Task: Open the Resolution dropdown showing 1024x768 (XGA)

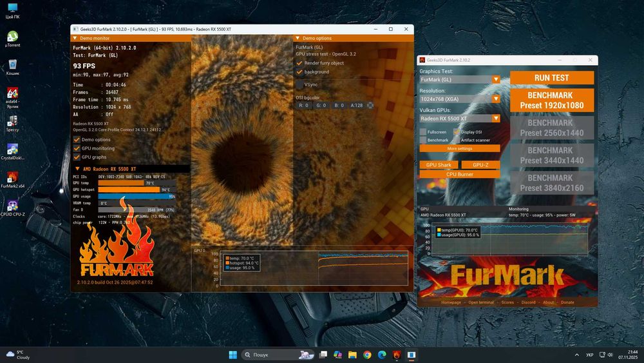Action: point(460,99)
